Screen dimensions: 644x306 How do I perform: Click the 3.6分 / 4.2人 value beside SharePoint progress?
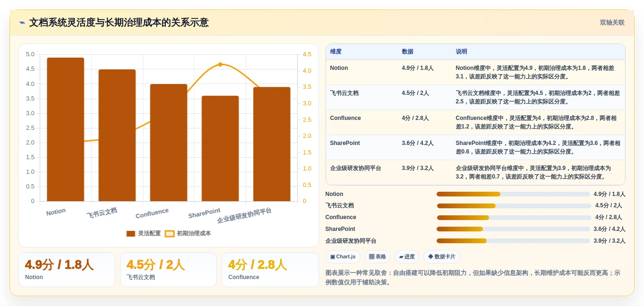pyautogui.click(x=610, y=229)
